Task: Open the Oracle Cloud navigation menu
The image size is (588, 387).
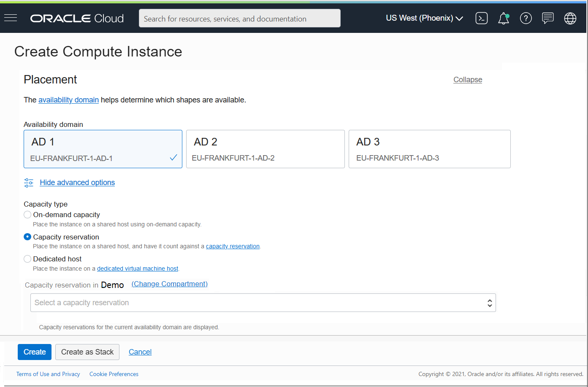Action: click(x=10, y=18)
